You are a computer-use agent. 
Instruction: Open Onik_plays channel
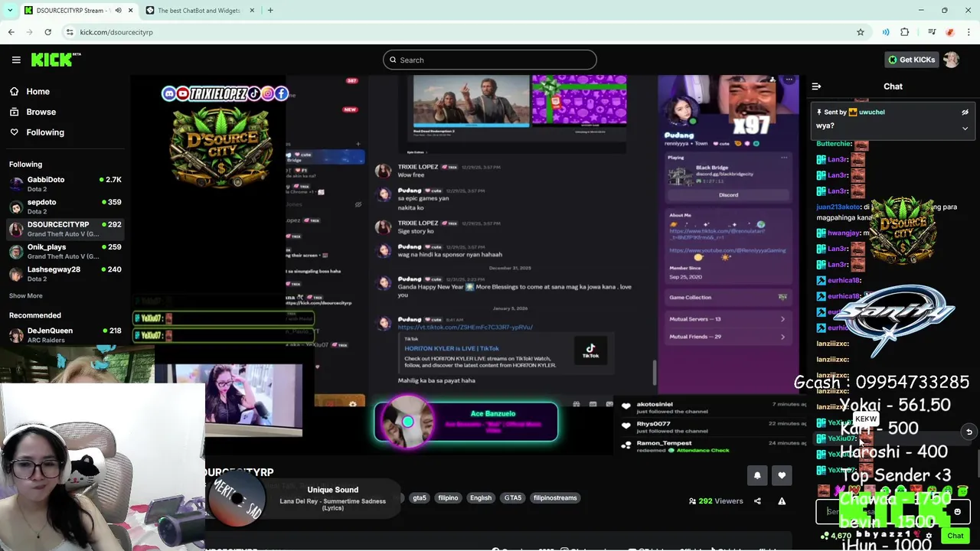pos(65,251)
